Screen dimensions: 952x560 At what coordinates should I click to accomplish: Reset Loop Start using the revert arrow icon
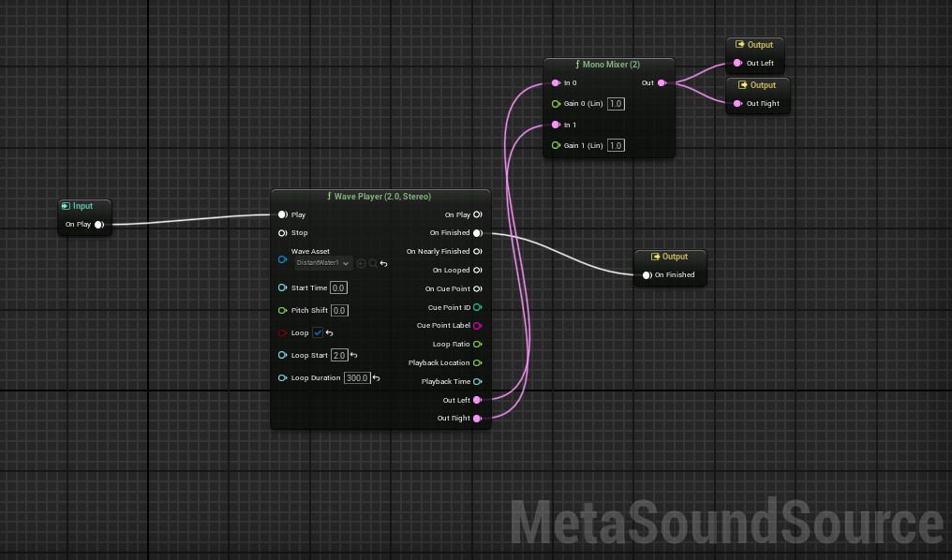(x=354, y=355)
